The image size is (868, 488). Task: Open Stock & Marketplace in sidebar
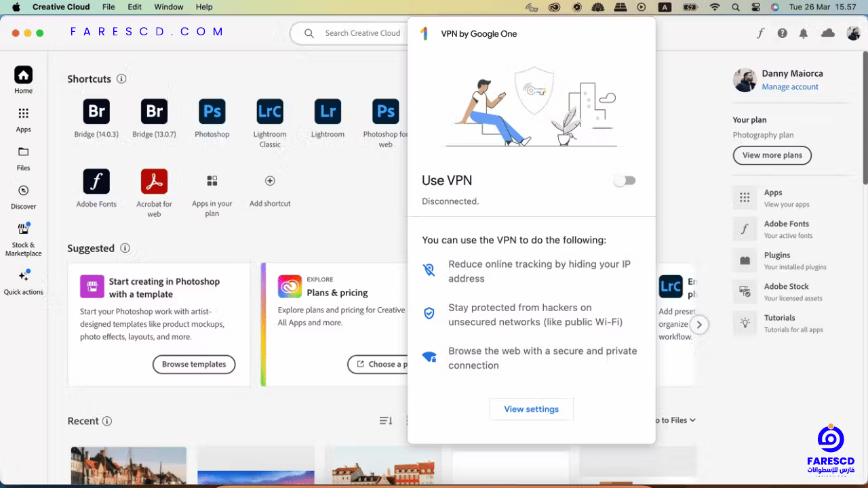point(24,239)
